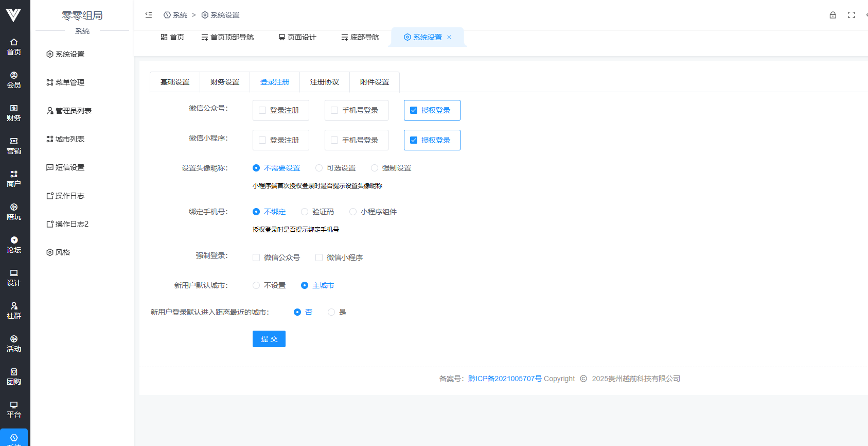Open 团购 in the dark sidebar
Image resolution: width=868 pixels, height=446 pixels.
tap(14, 376)
